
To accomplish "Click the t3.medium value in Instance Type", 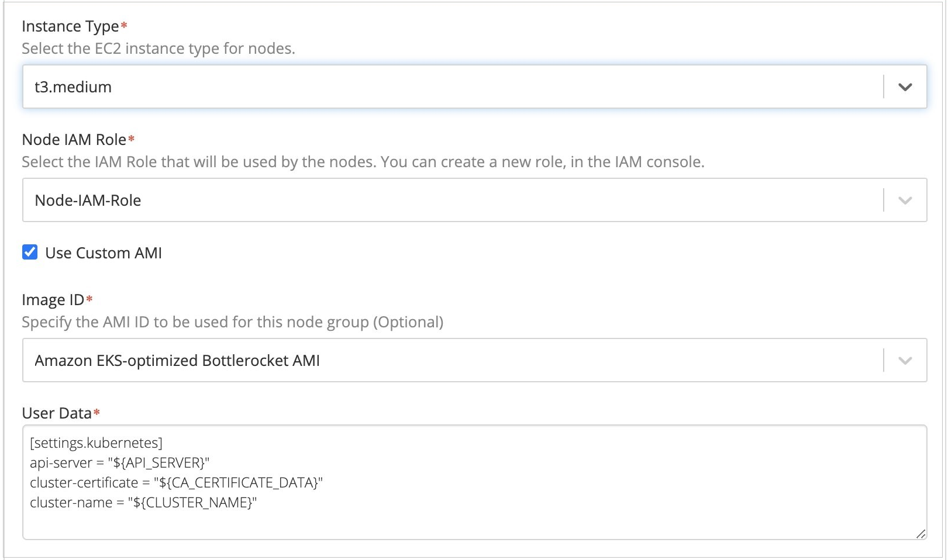I will [73, 87].
